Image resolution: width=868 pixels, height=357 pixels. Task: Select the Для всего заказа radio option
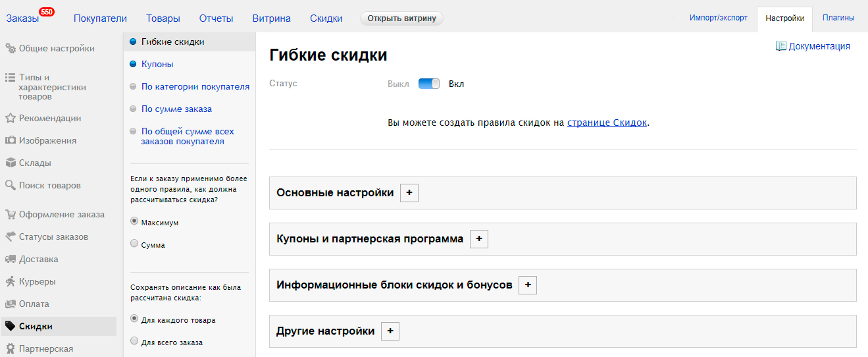click(x=134, y=341)
